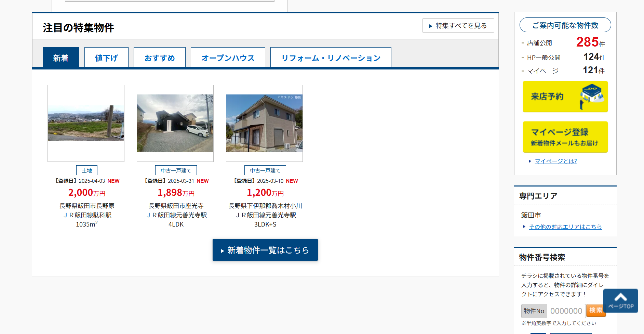Select the 新着 tab
This screenshot has height=334, width=644.
click(x=61, y=57)
